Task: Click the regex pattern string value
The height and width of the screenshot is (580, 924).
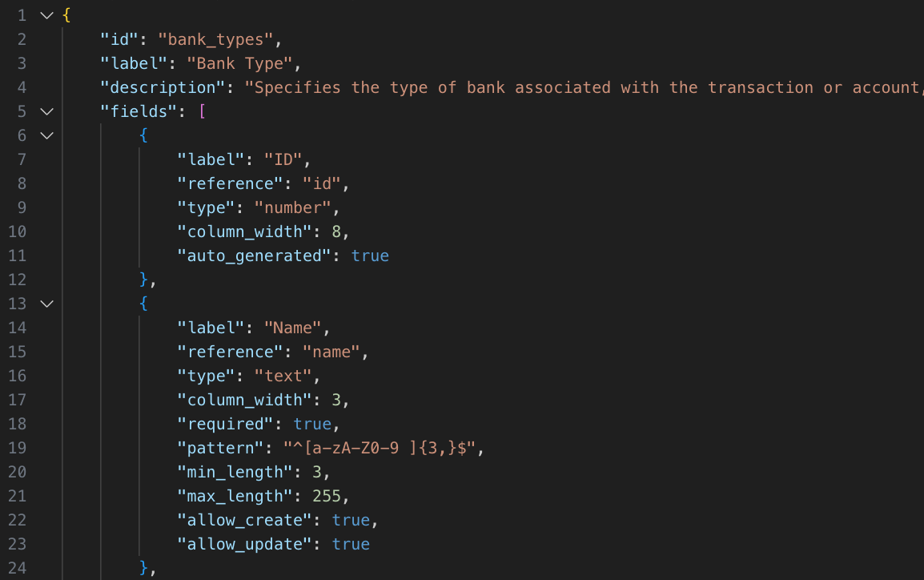Action: pos(380,448)
